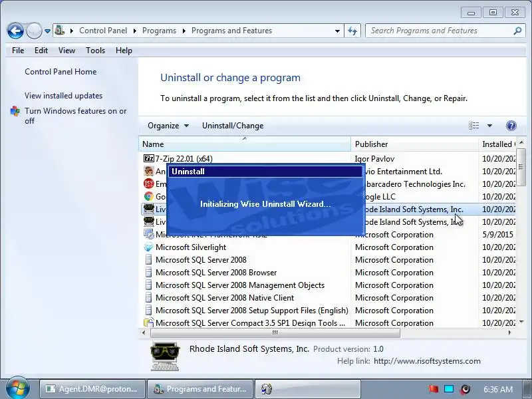Click the Forward navigation arrow
This screenshot has height=399, width=532.
pyautogui.click(x=34, y=31)
